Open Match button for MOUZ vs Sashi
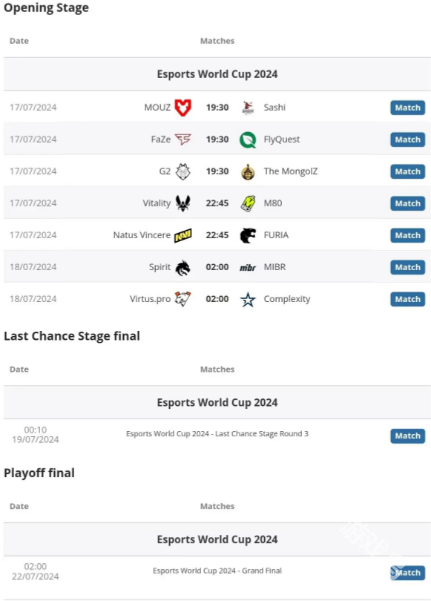Viewport: 431px width, 601px height. click(x=408, y=108)
